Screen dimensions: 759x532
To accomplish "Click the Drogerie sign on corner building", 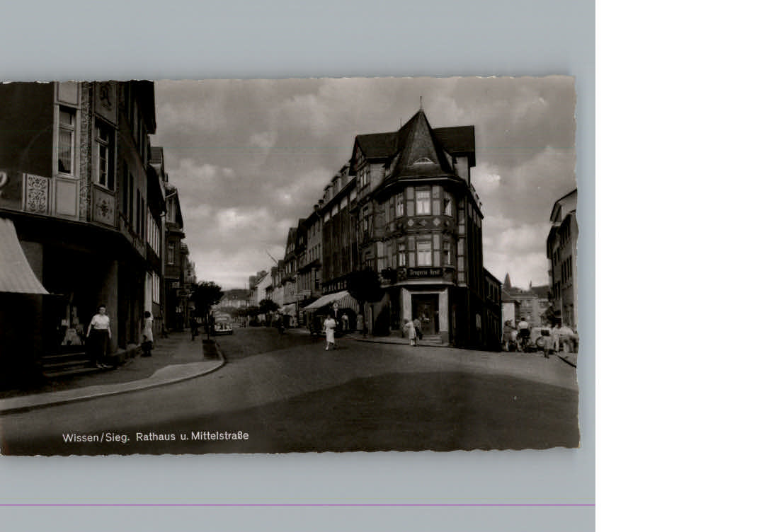I will [x=423, y=272].
